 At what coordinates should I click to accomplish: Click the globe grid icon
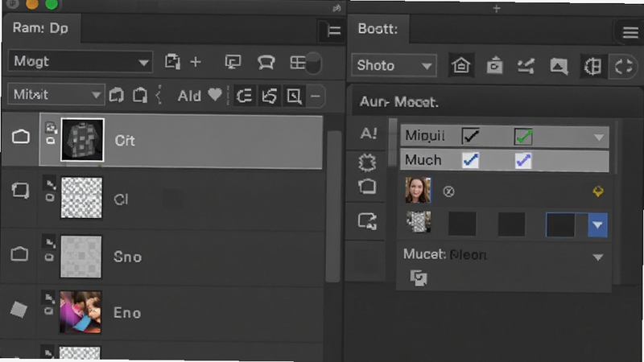pyautogui.click(x=592, y=67)
